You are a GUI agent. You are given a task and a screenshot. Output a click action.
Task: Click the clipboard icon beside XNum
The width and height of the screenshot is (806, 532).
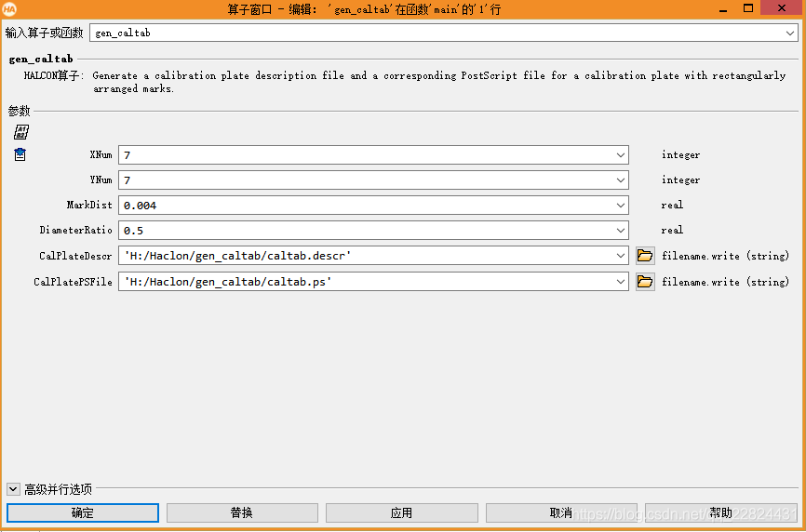[x=20, y=154]
